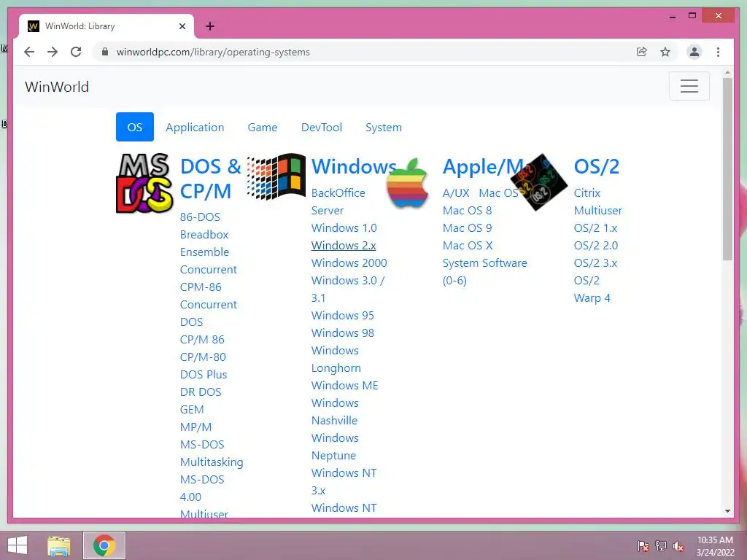This screenshot has height=560, width=747.
Task: Open the Windows Neptune link
Action: (335, 447)
